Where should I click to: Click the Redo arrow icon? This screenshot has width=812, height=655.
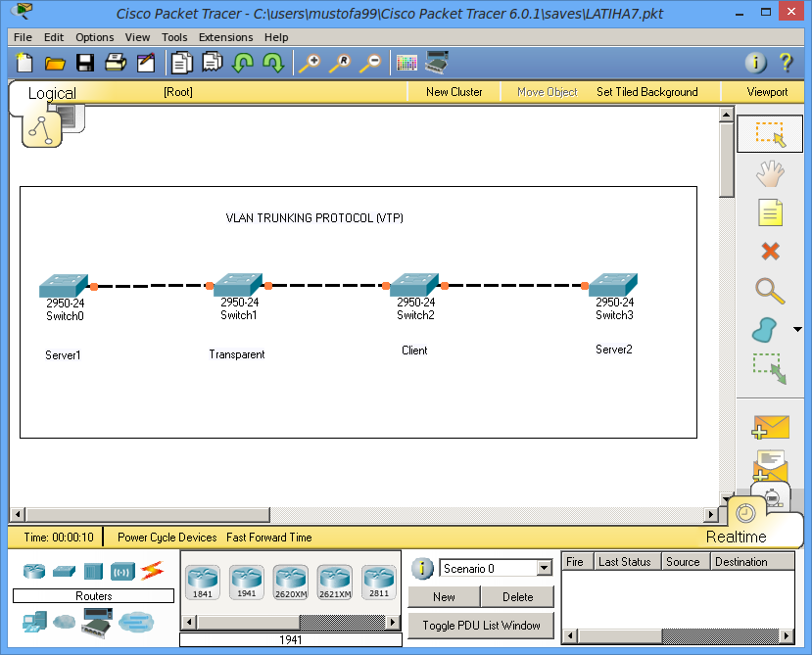coord(273,63)
